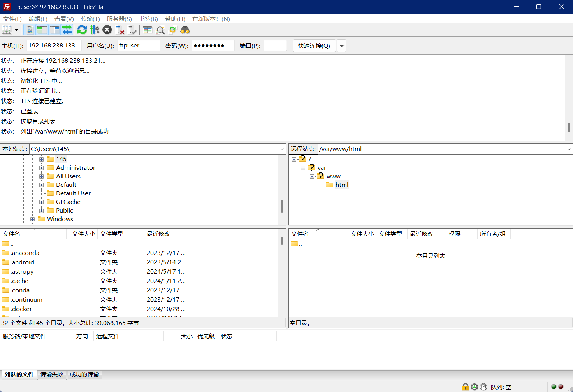
Task: Expand the Administrator folder in local tree
Action: (41, 168)
